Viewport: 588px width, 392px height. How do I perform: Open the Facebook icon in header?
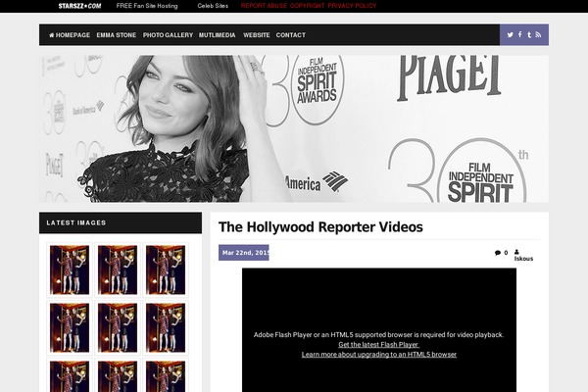pos(519,34)
